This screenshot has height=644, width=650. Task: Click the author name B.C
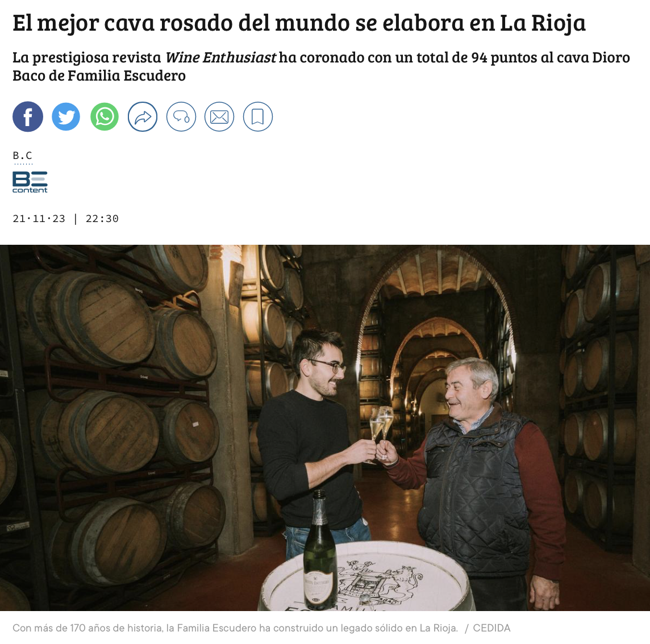22,156
